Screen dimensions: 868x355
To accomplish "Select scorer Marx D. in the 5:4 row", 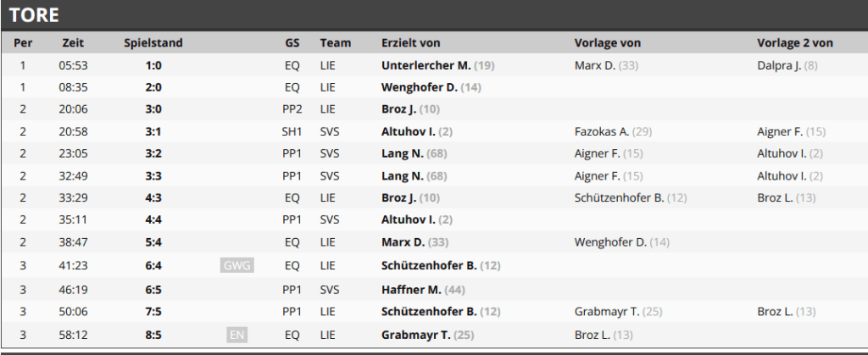I will (x=415, y=242).
